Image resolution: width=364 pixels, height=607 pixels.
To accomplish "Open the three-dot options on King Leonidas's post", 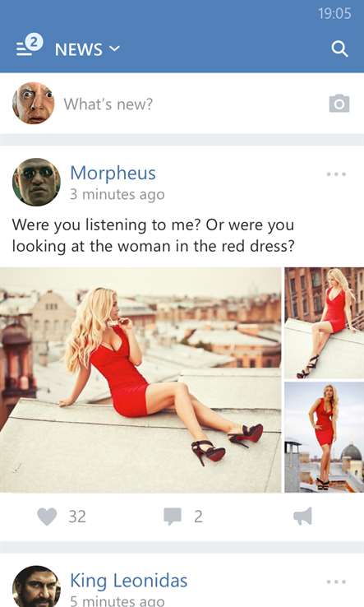I will click(336, 582).
